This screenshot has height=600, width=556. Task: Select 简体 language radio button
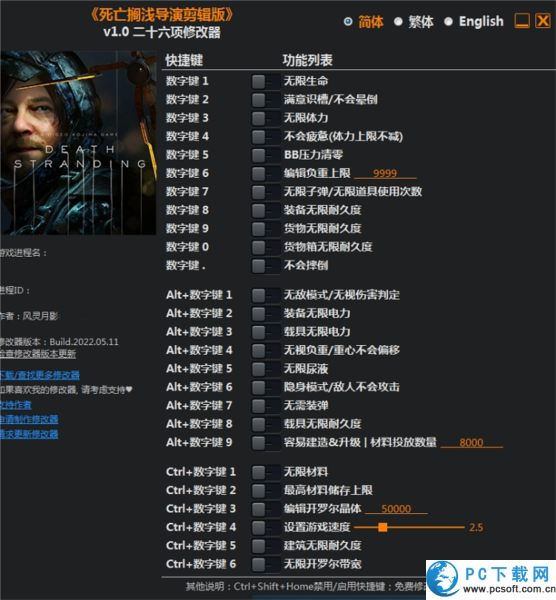pyautogui.click(x=348, y=21)
